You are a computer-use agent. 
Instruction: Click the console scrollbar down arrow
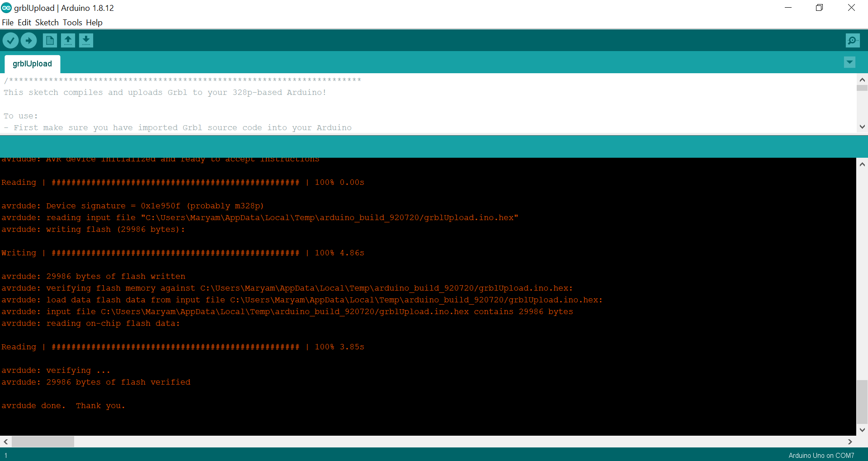pyautogui.click(x=862, y=430)
